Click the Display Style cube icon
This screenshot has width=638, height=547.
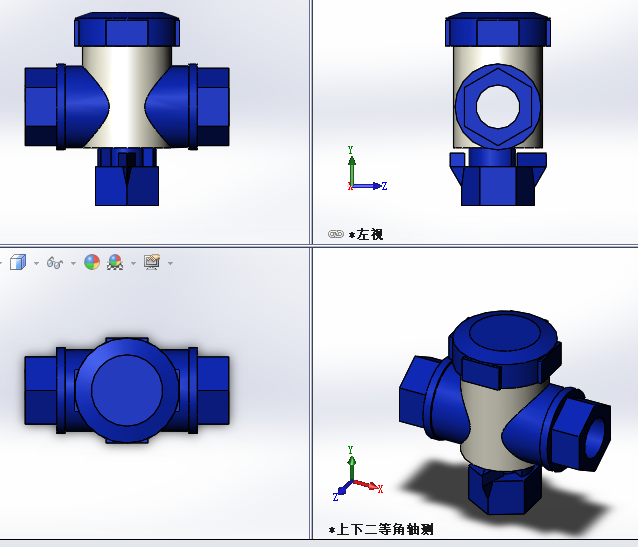[17, 262]
